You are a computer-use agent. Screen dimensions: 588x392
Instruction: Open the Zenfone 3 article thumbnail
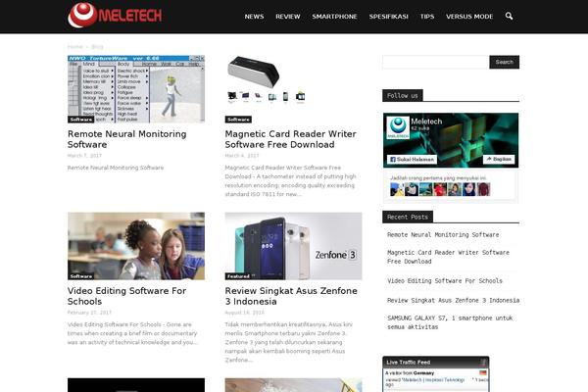pos(293,246)
